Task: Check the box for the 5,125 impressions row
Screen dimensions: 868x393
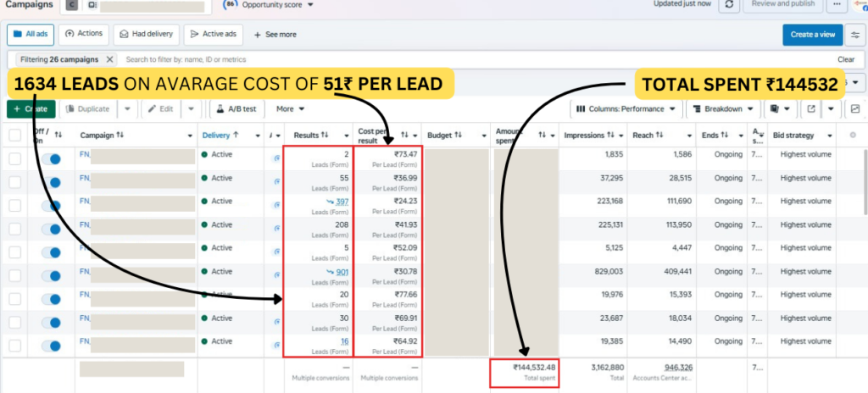Action: 15,252
